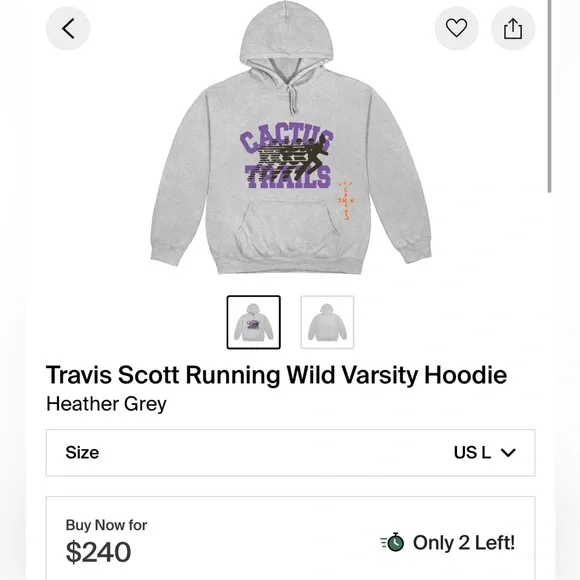Click the vertical scrollbar thumb
Viewport: 580px width, 580px height.
550,96
